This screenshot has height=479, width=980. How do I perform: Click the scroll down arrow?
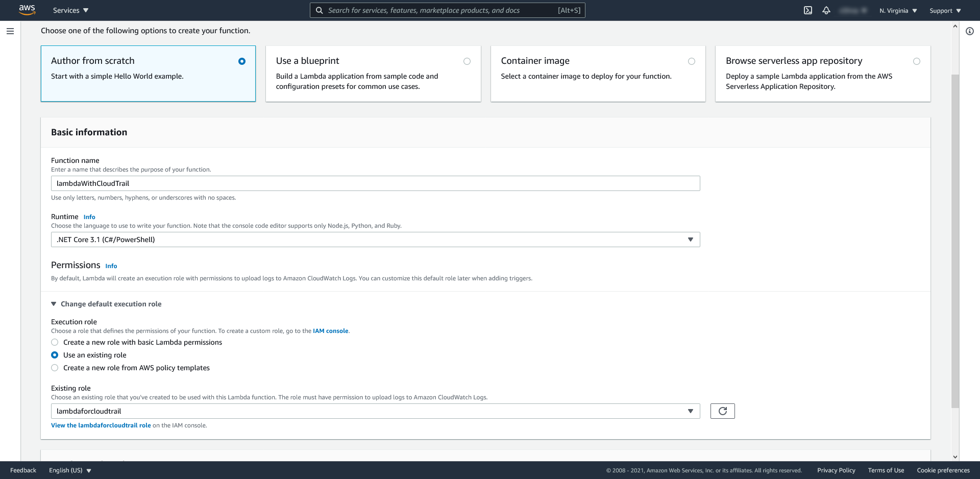point(955,457)
